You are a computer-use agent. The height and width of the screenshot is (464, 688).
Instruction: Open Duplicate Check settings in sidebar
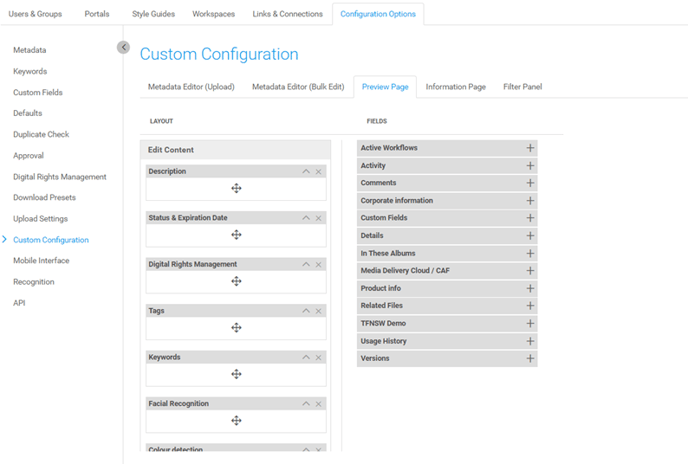coord(41,134)
